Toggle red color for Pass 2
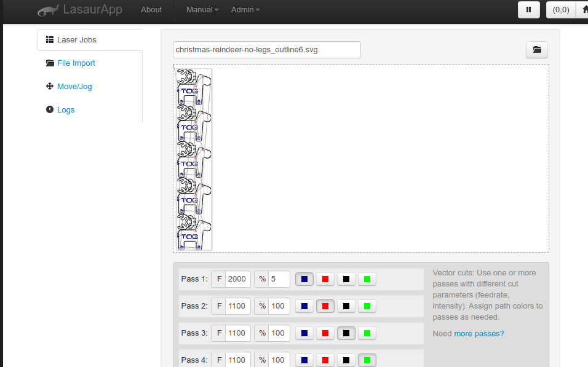The height and width of the screenshot is (367, 588). pos(325,306)
